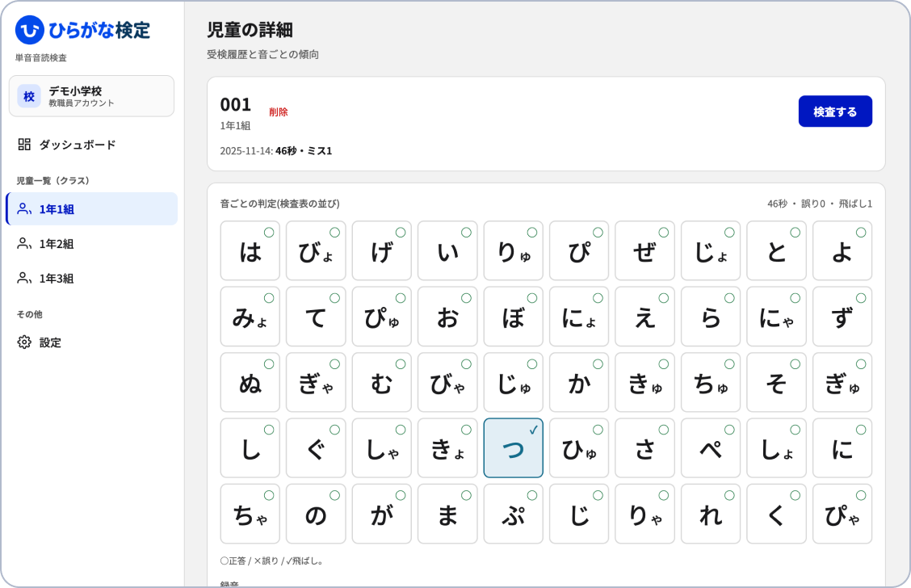Viewport: 911px width, 588px height.
Task: Click the ぷ character tile
Action: point(513,514)
